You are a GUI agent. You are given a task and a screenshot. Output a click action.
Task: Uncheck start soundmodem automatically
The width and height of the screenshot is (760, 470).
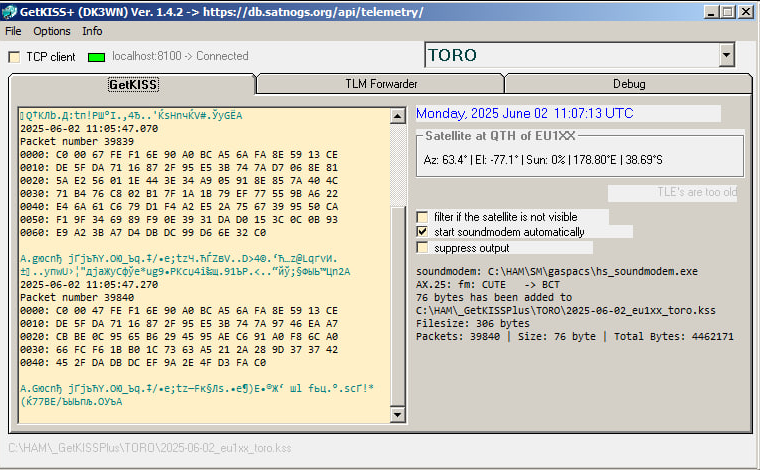point(423,232)
